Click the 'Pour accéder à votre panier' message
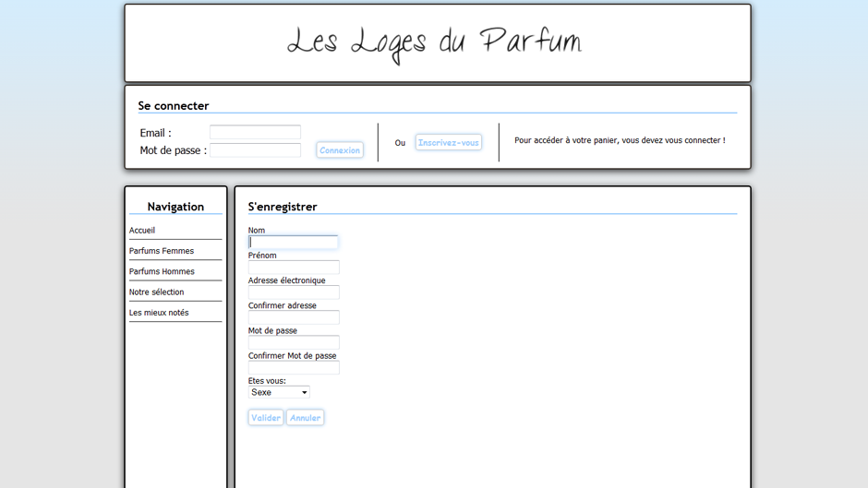The image size is (868, 488). [x=620, y=140]
